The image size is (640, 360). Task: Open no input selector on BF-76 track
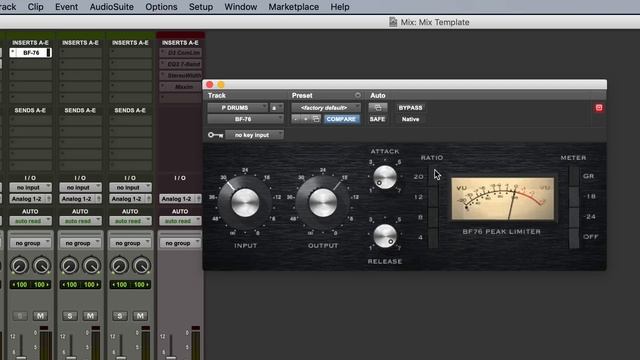(31, 187)
